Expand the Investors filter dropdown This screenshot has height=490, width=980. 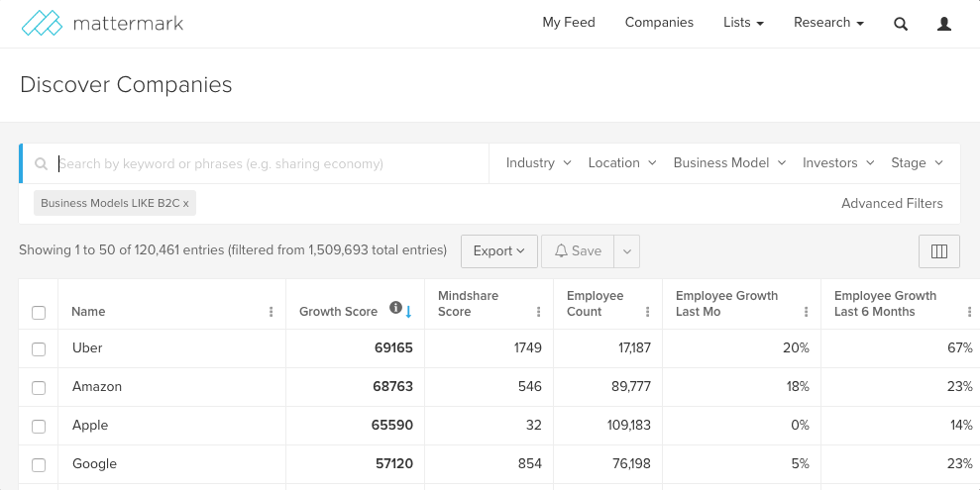pos(838,163)
